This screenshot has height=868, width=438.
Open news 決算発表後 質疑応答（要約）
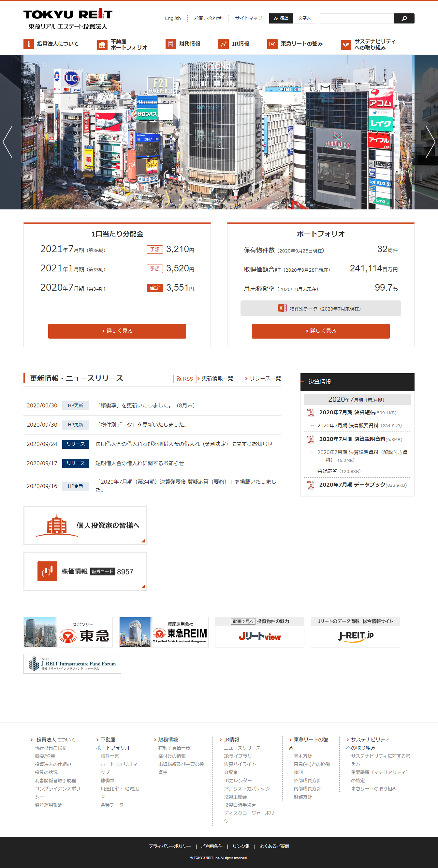pos(186,486)
